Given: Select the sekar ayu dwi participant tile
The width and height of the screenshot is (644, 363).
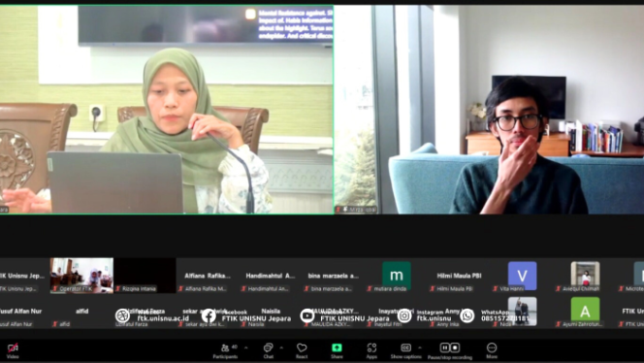Looking at the screenshot, I should [208, 312].
